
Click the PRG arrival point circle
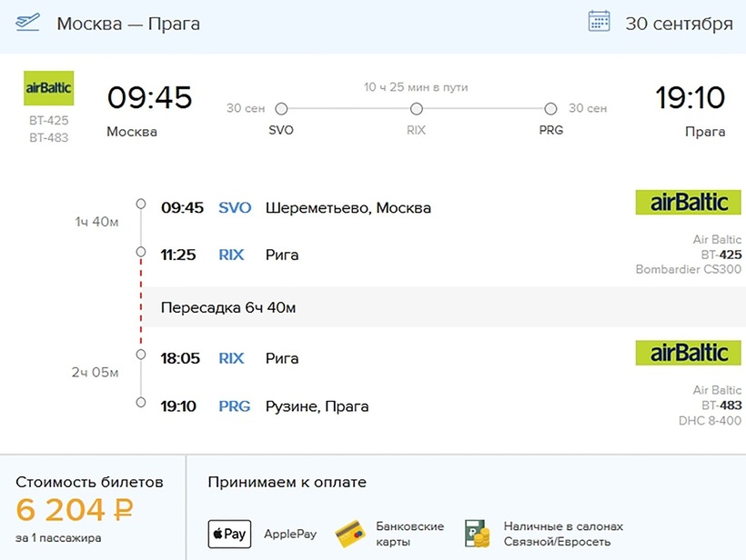click(550, 109)
